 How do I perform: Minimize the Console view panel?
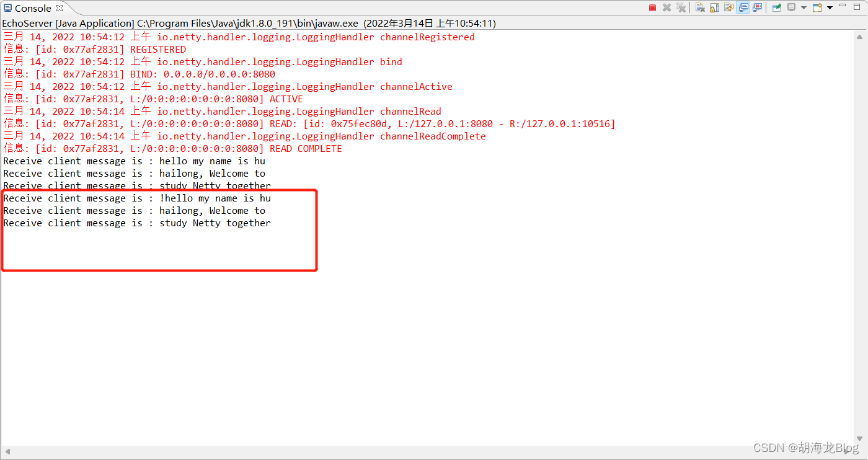pyautogui.click(x=843, y=6)
